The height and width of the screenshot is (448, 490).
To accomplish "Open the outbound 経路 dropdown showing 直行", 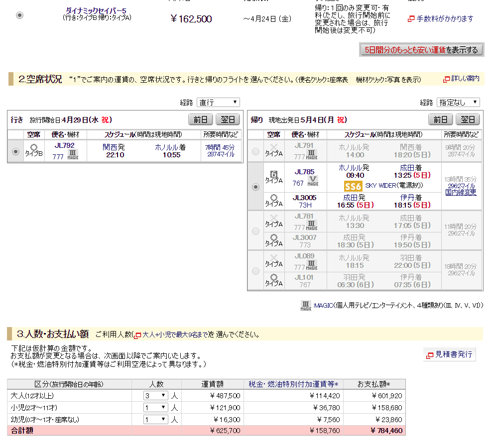I will pos(218,102).
